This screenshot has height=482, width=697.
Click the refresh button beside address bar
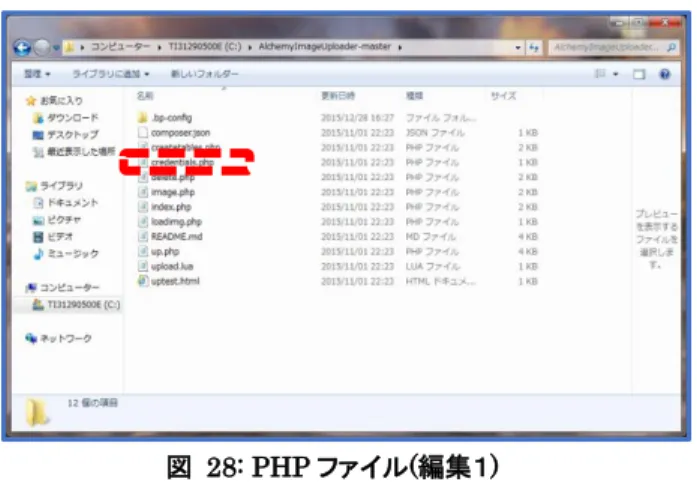tap(533, 47)
